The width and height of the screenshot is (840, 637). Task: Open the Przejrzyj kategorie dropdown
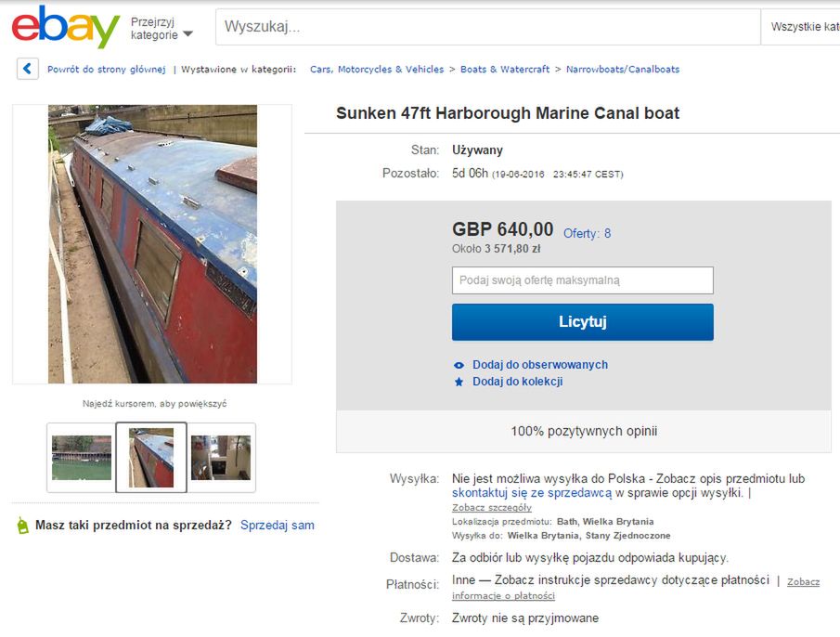(x=162, y=28)
